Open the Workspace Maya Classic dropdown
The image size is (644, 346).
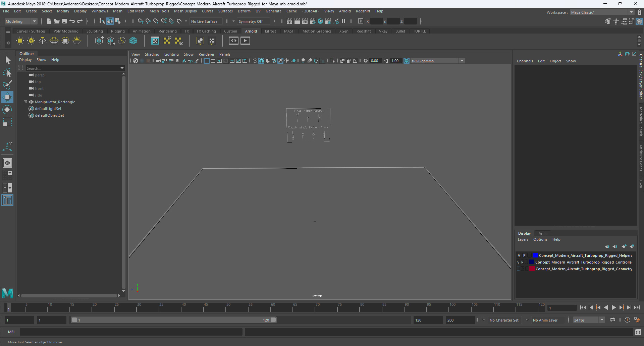602,12
